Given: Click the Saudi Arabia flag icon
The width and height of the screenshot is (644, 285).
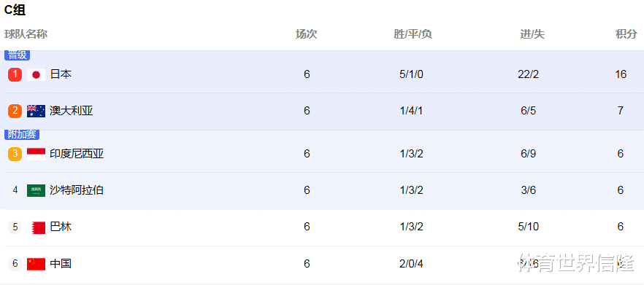Looking at the screenshot, I should [37, 190].
